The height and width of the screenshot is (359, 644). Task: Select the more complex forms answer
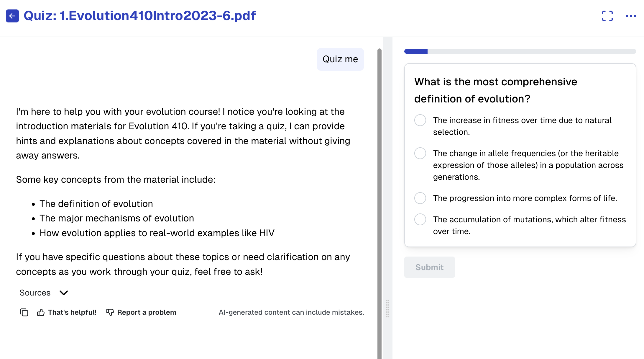coord(420,198)
